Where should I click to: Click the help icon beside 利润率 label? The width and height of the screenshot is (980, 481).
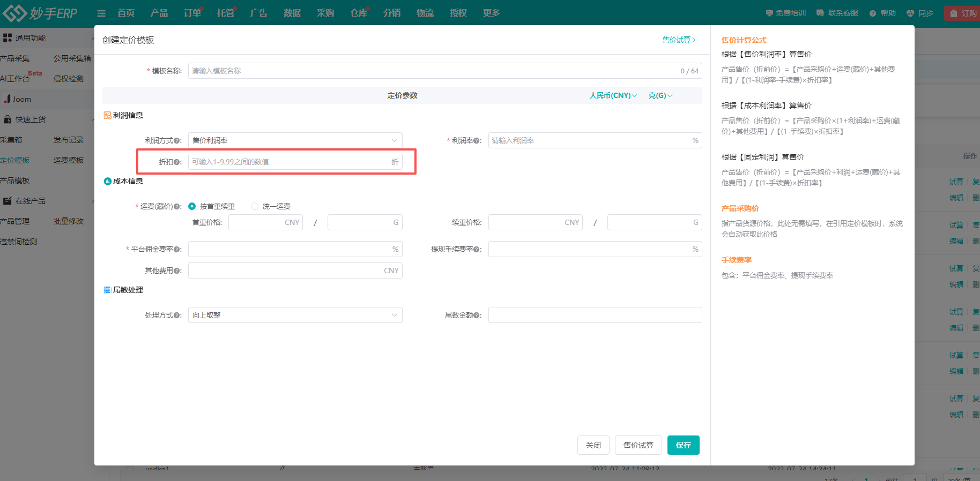477,141
